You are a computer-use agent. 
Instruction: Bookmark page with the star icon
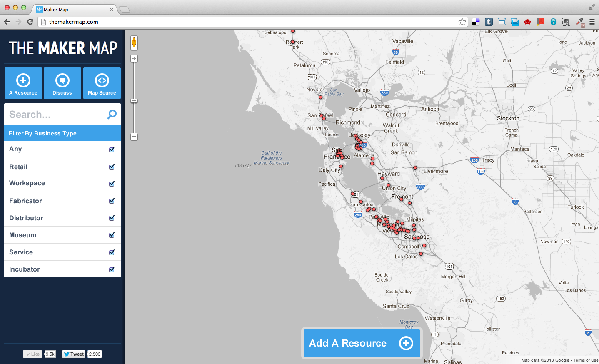click(462, 22)
